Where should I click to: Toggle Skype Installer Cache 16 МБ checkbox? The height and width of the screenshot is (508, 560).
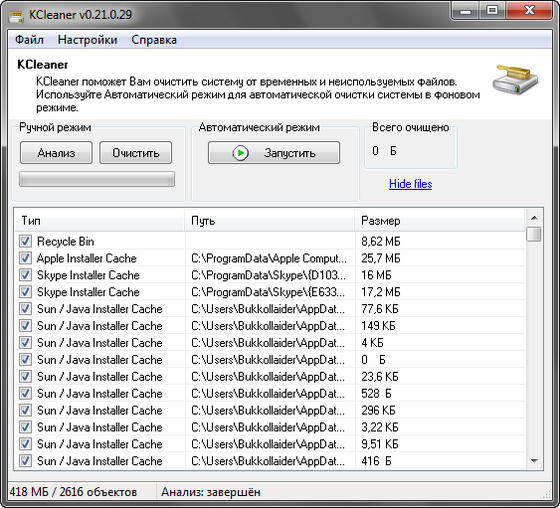(25, 275)
